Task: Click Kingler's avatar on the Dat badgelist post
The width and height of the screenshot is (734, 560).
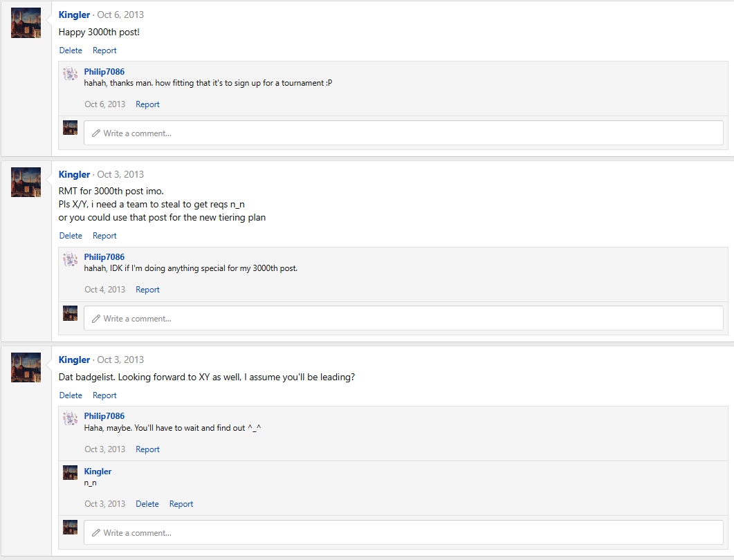Action: point(26,367)
